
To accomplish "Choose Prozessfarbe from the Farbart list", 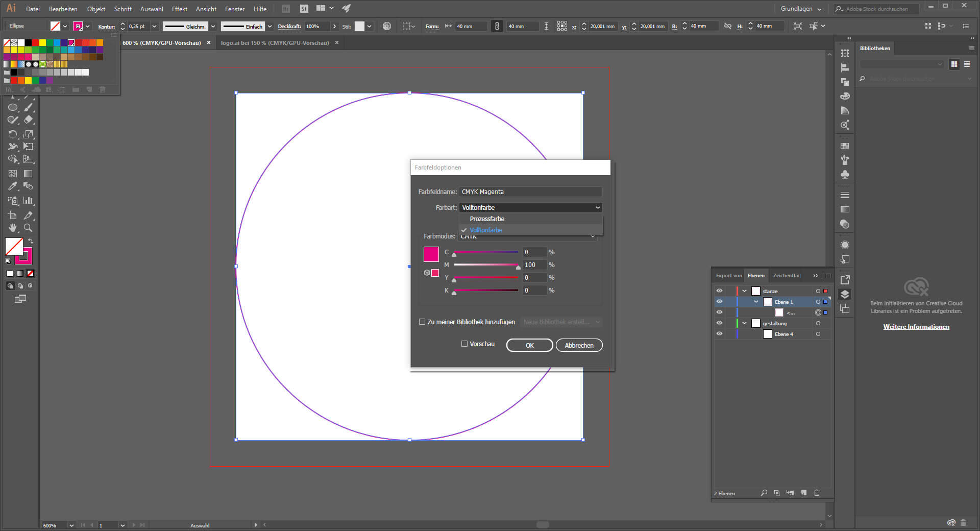I will click(487, 219).
